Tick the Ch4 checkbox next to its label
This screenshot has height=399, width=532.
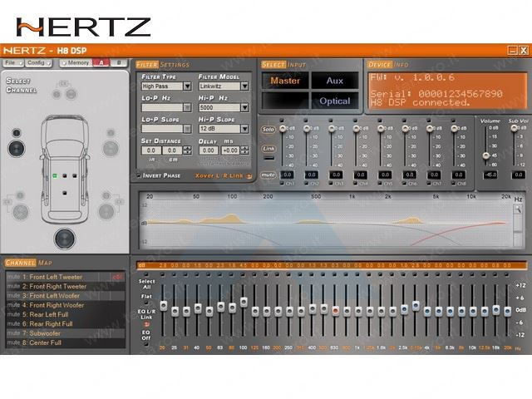click(355, 183)
